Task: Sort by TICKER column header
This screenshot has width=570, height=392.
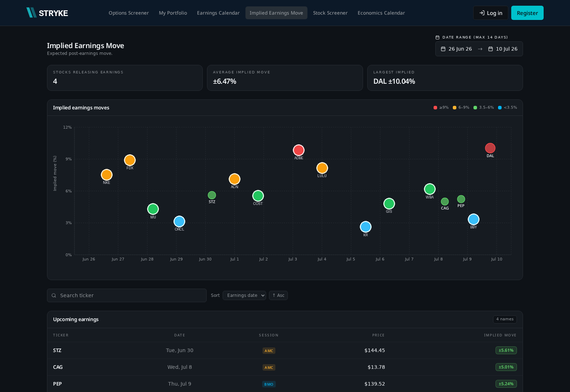Action: click(61, 335)
